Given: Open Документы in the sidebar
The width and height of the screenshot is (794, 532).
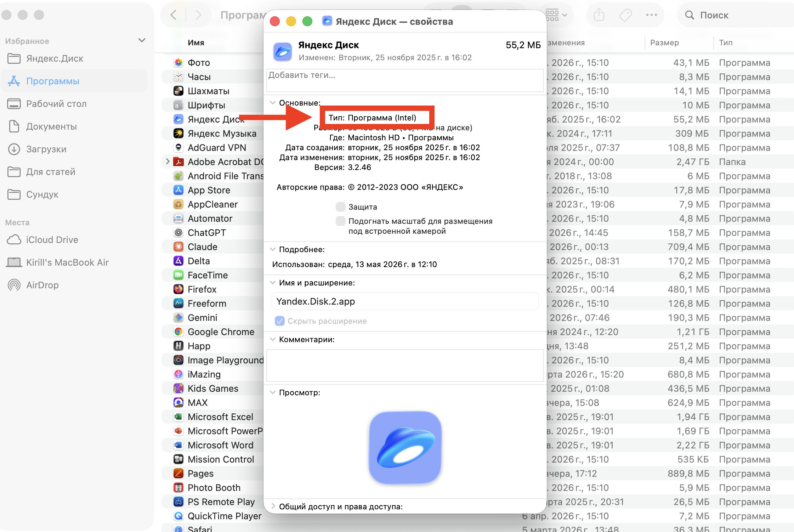Looking at the screenshot, I should tap(74, 126).
